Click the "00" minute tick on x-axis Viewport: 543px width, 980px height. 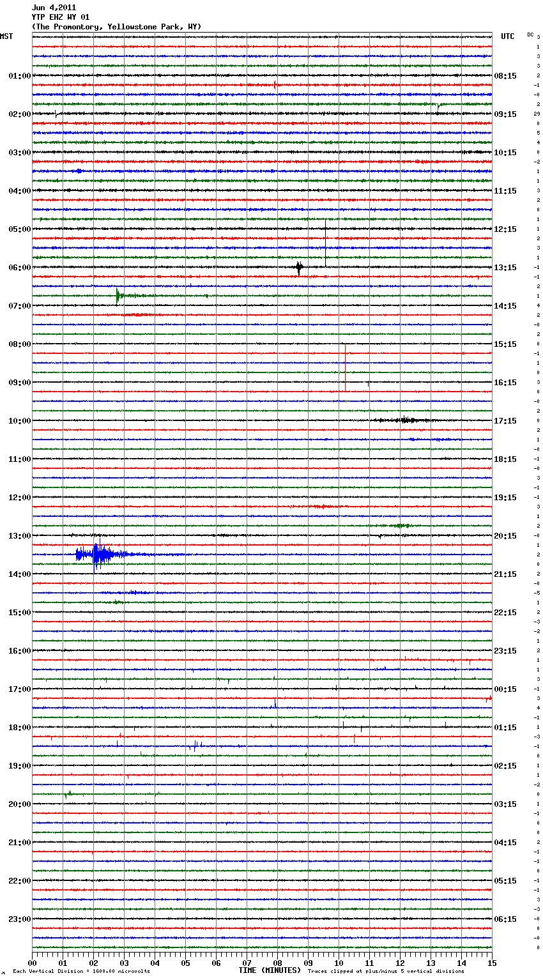(33, 963)
